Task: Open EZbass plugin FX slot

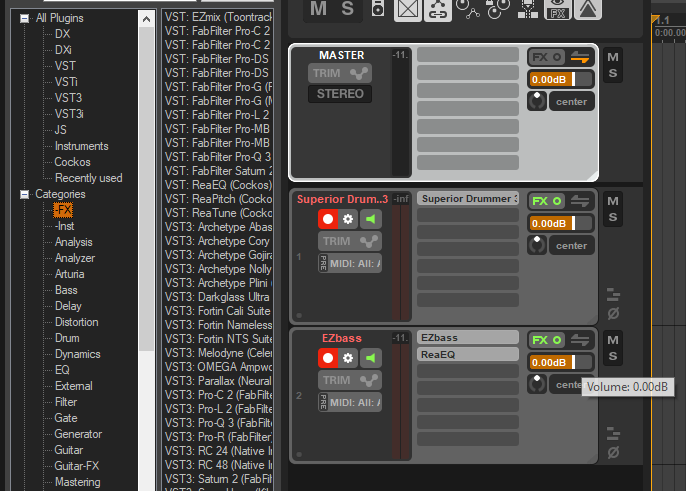Action: point(468,337)
